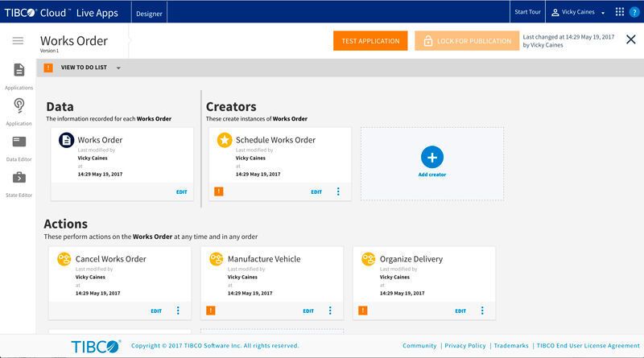Switch to the Designer tab
Image resolution: width=644 pixels, height=358 pixels.
[149, 14]
